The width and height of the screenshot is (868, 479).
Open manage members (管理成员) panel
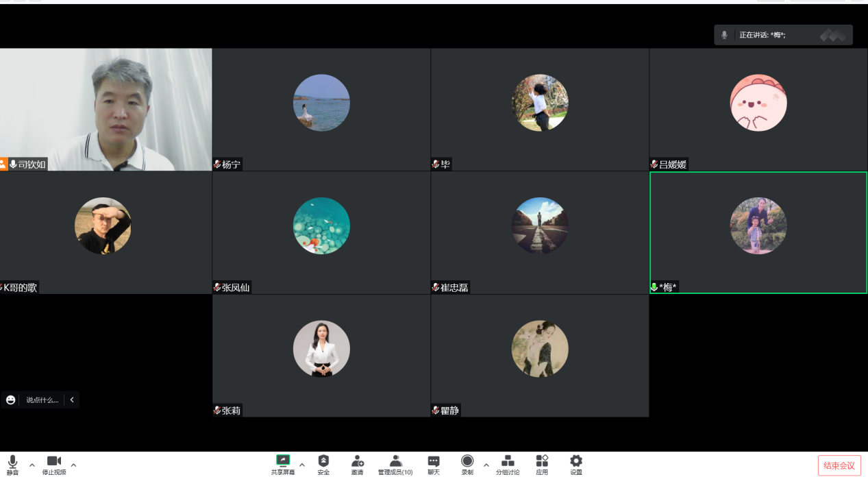tap(395, 464)
